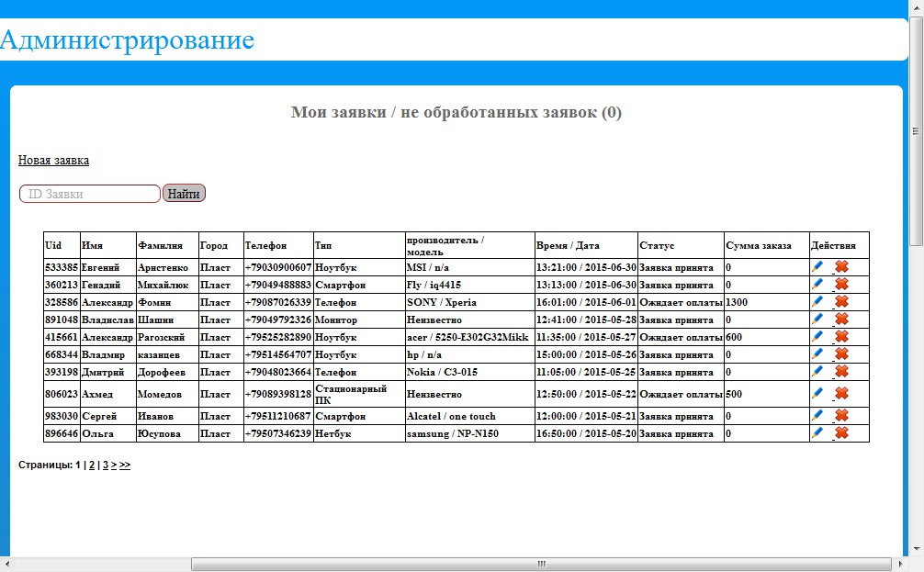Select the surname Аристенко cell

[x=167, y=267]
